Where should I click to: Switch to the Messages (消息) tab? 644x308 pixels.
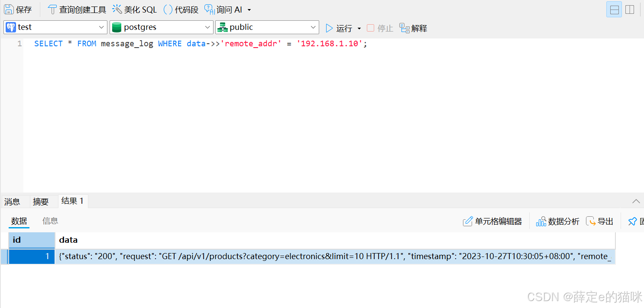click(x=12, y=202)
